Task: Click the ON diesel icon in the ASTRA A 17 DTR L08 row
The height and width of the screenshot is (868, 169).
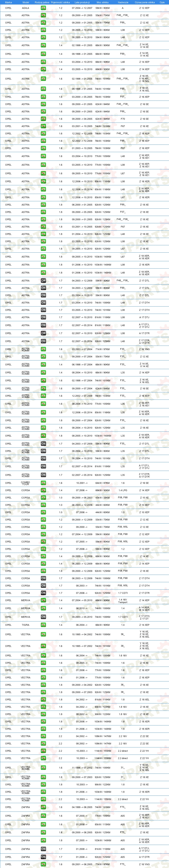Action: pos(43,333)
